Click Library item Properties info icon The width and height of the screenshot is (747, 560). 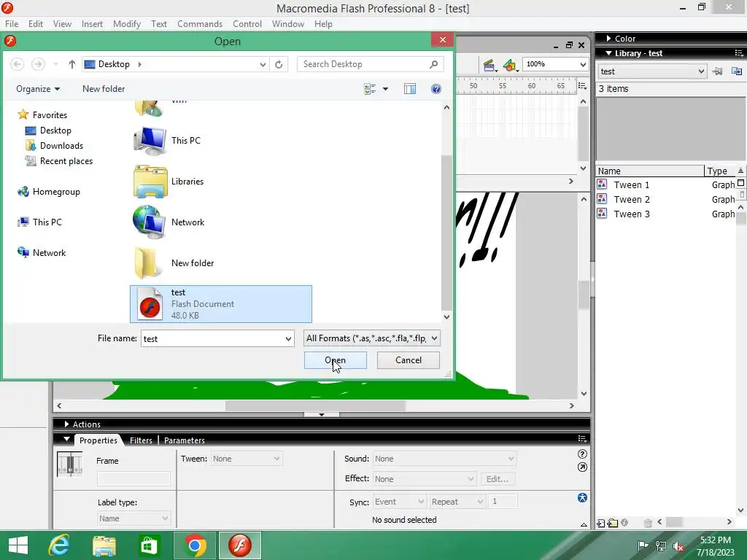coord(624,522)
